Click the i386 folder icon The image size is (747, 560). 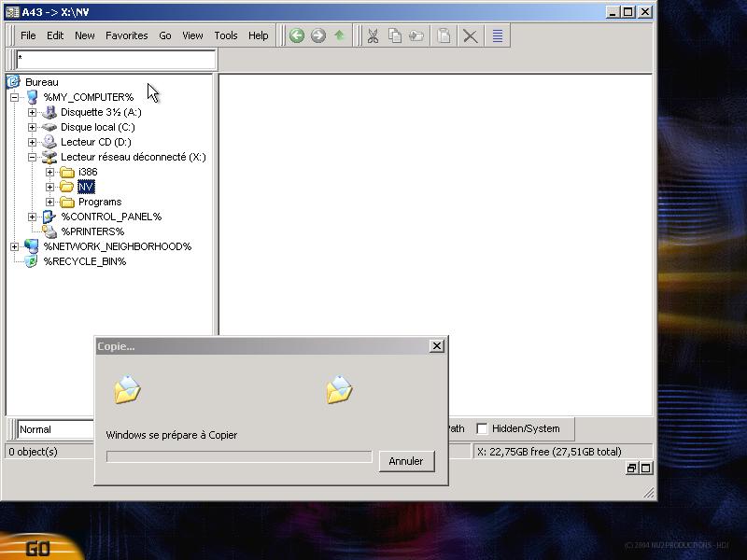67,172
